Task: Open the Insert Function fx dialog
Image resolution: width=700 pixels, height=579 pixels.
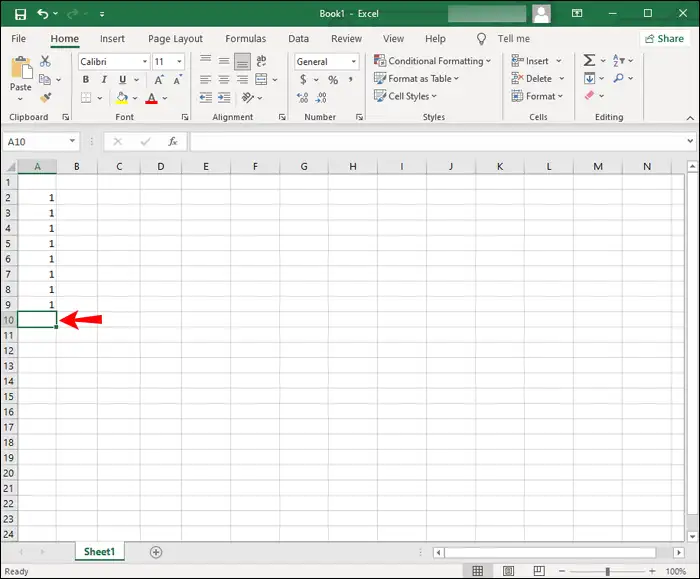Action: coord(173,142)
